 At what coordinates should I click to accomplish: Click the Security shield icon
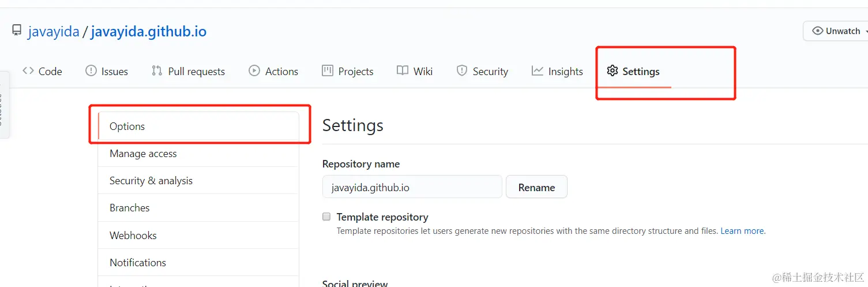[x=462, y=71]
